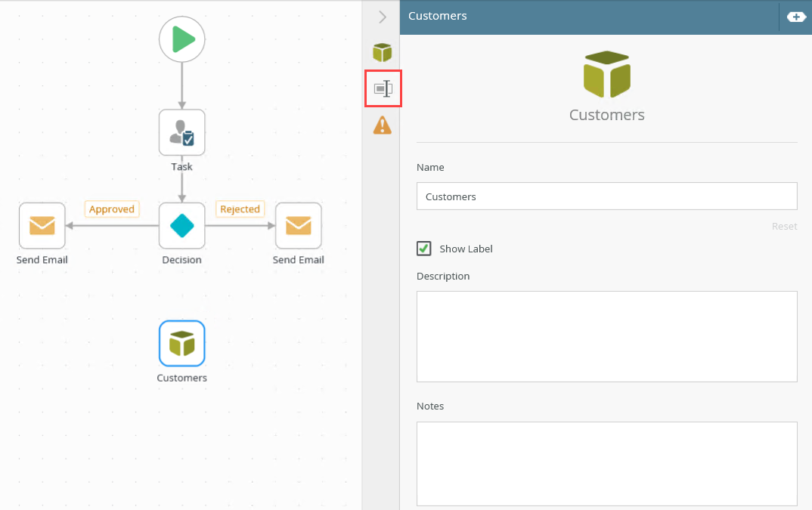The image size is (812, 510).
Task: Click the left Send Email step
Action: (x=42, y=226)
